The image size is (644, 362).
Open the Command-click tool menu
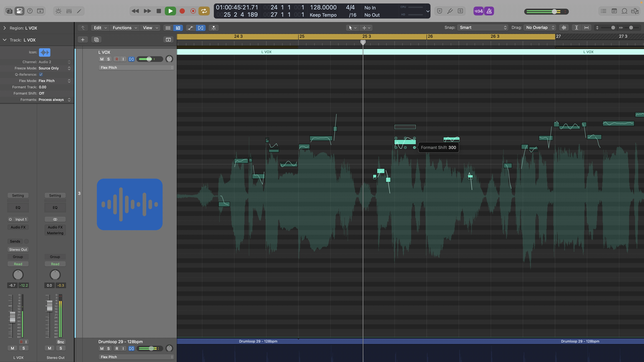click(x=366, y=28)
